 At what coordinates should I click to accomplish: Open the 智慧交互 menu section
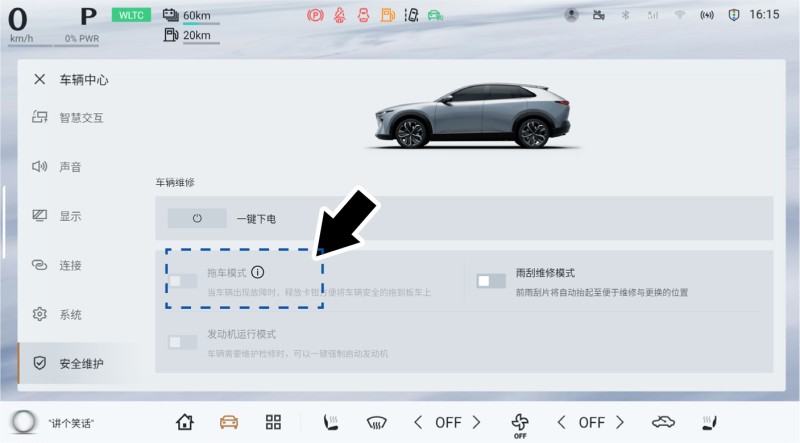[x=68, y=117]
